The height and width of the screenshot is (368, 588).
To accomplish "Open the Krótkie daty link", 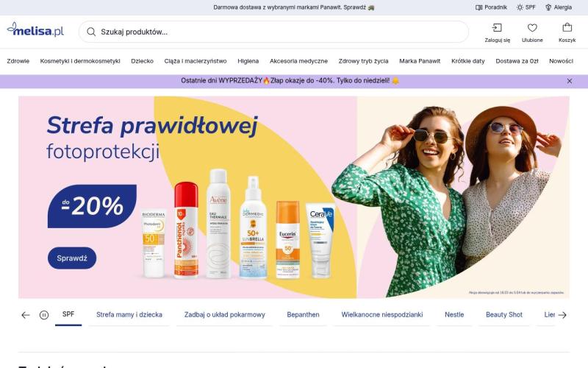I will (468, 61).
